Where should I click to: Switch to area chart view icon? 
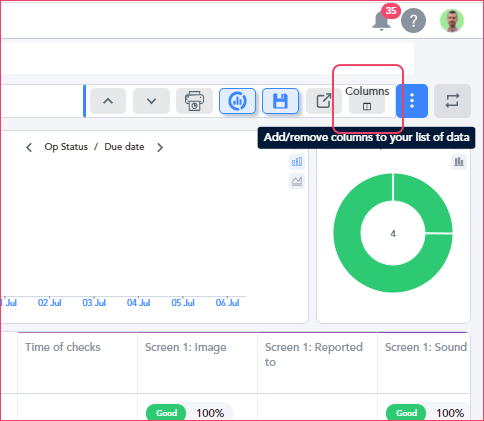click(x=297, y=181)
